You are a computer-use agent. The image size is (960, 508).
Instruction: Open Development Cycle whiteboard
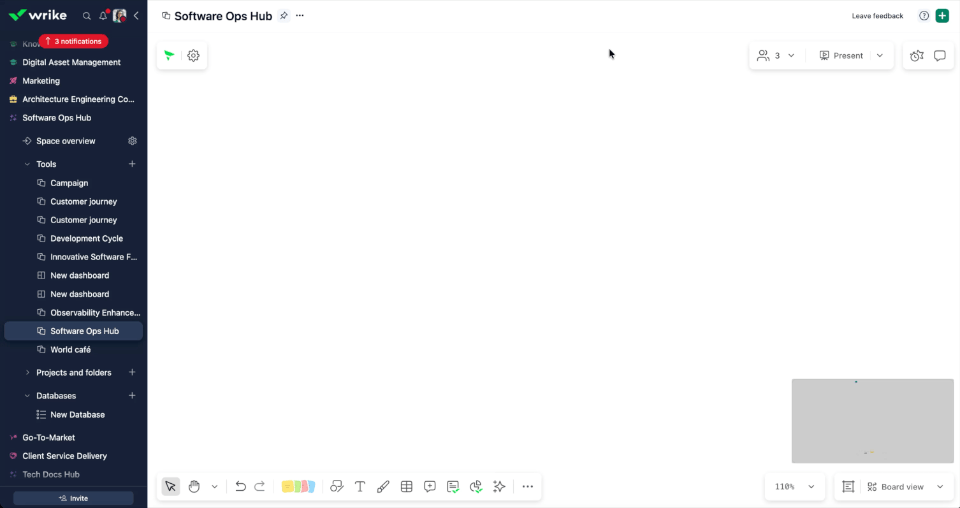click(x=86, y=239)
